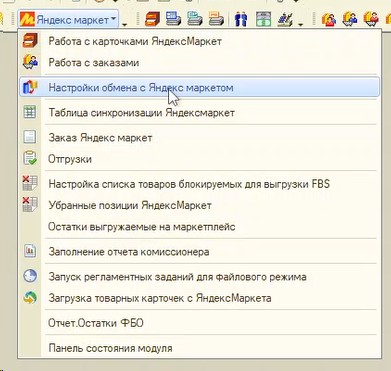Click the report chart icon of Заполнение отчета комиссионера
The width and height of the screenshot is (391, 371).
(x=30, y=251)
